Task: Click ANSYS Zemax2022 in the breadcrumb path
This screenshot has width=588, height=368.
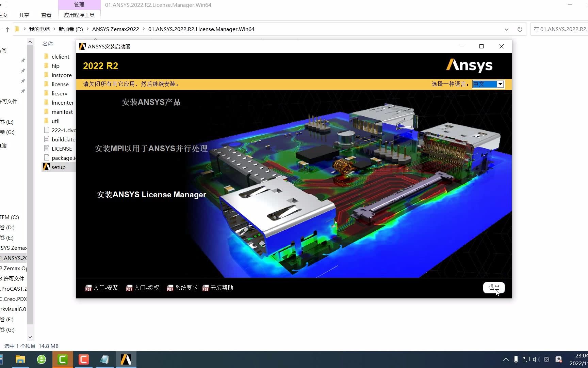Action: click(115, 29)
